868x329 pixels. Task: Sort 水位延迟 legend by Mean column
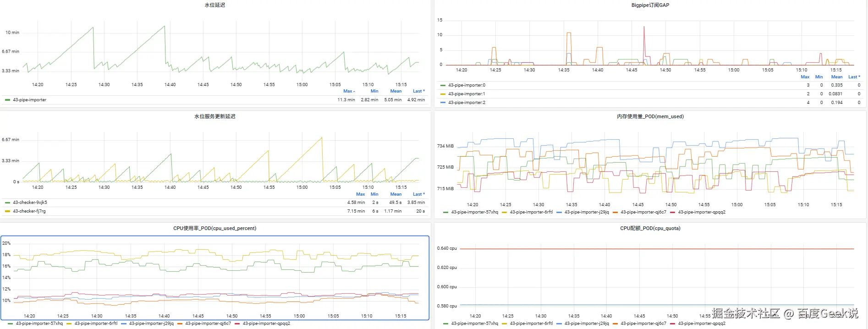(396, 91)
